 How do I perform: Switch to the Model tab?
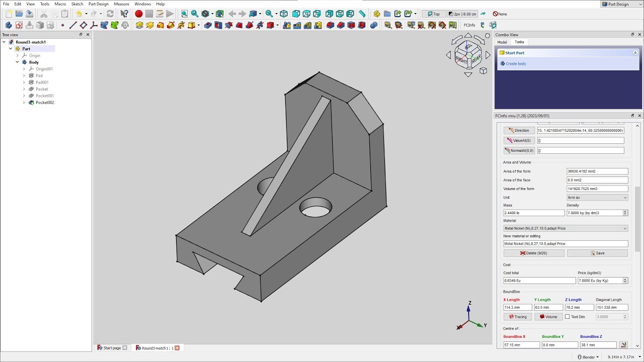[502, 42]
